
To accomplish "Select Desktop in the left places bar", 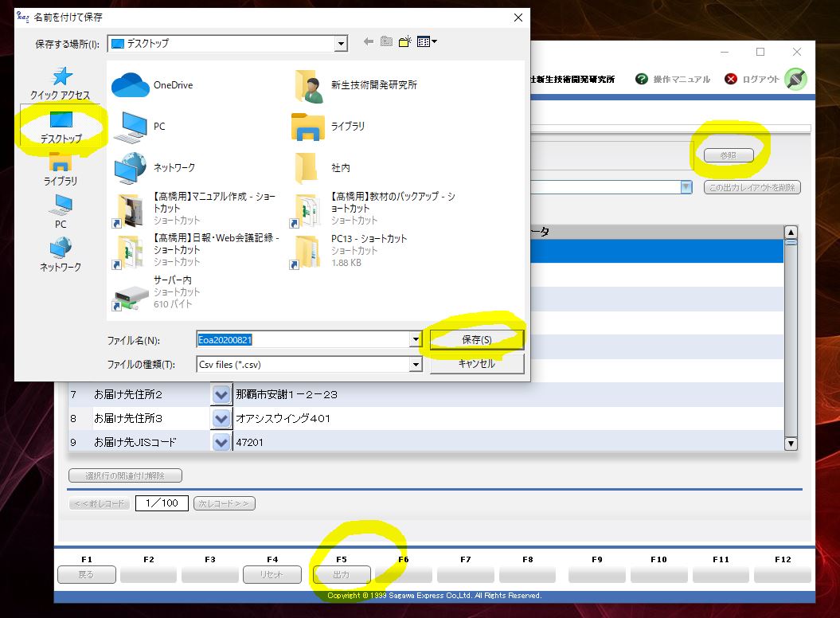I will [x=61, y=127].
